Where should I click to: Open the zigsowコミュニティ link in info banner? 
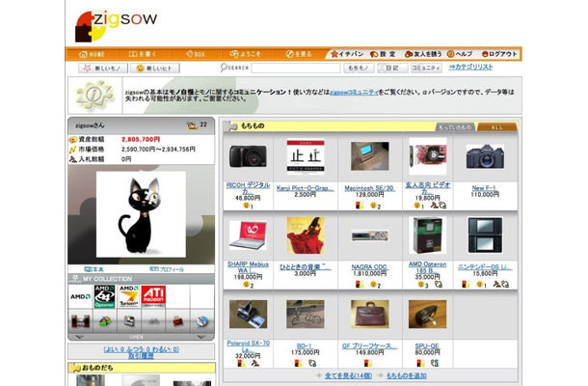click(354, 92)
